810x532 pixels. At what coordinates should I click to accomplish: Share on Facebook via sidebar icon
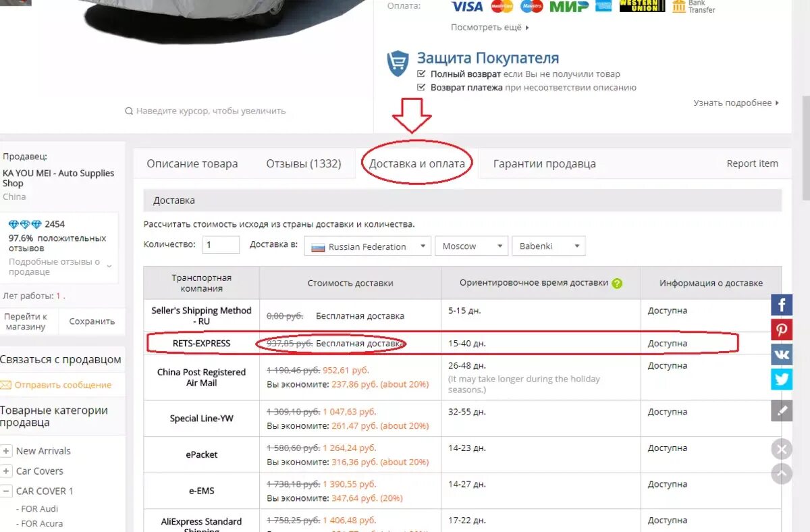tap(782, 305)
